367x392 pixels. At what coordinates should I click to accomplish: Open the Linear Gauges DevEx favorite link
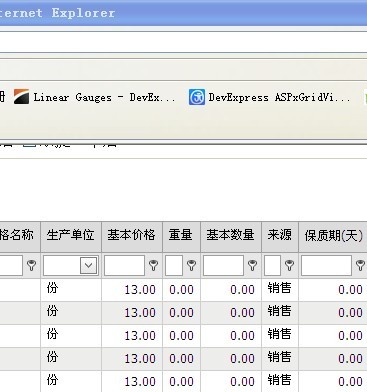(94, 97)
